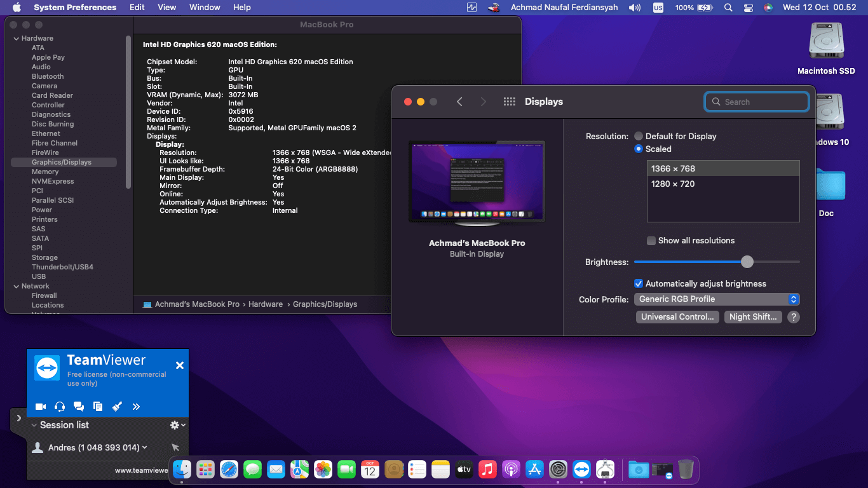Select Default for Display resolution option
Viewport: 868px width, 488px height.
click(639, 136)
